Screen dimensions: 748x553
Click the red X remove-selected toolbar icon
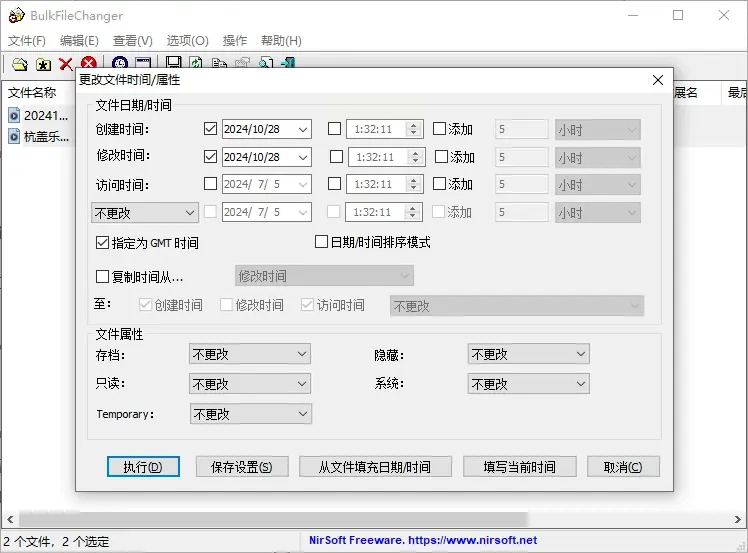click(x=66, y=64)
